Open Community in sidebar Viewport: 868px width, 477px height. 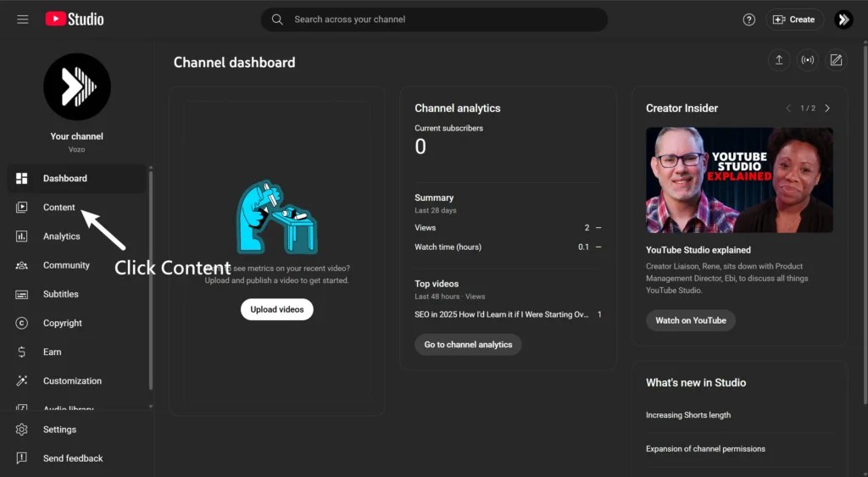77,265
